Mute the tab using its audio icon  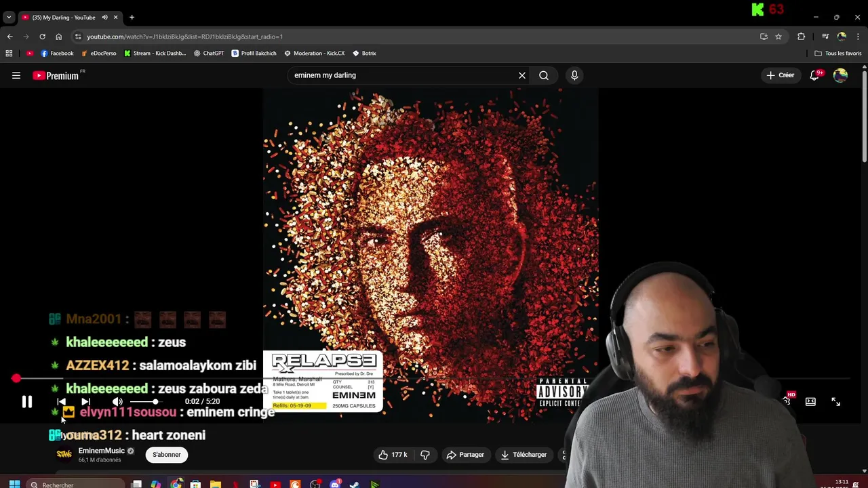pos(104,17)
